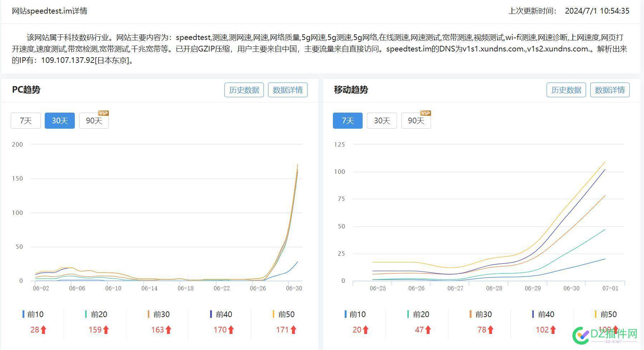Screen dimensions: 644x350
Task: Click PC 前30 value 163
Action: [158, 330]
